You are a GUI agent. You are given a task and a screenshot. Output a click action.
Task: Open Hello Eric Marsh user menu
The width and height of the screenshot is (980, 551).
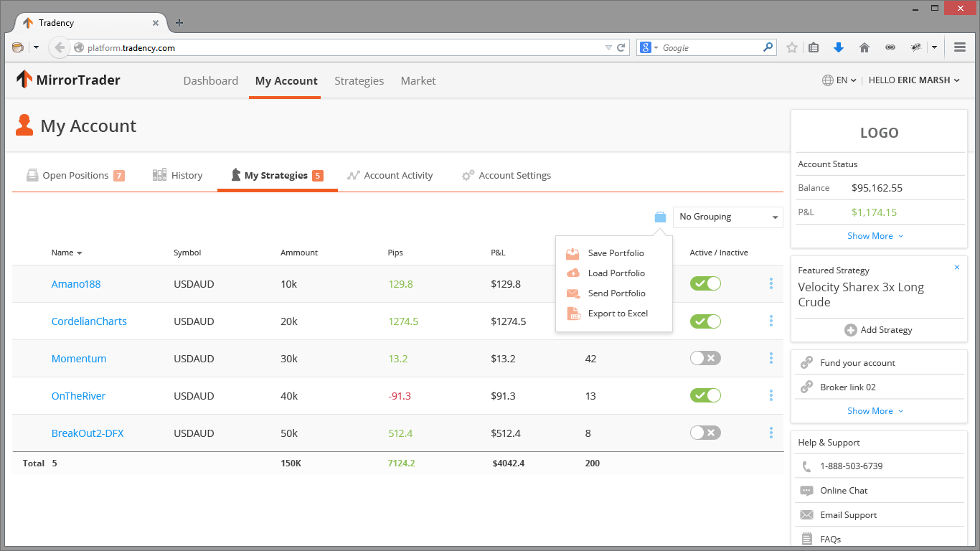tap(914, 80)
